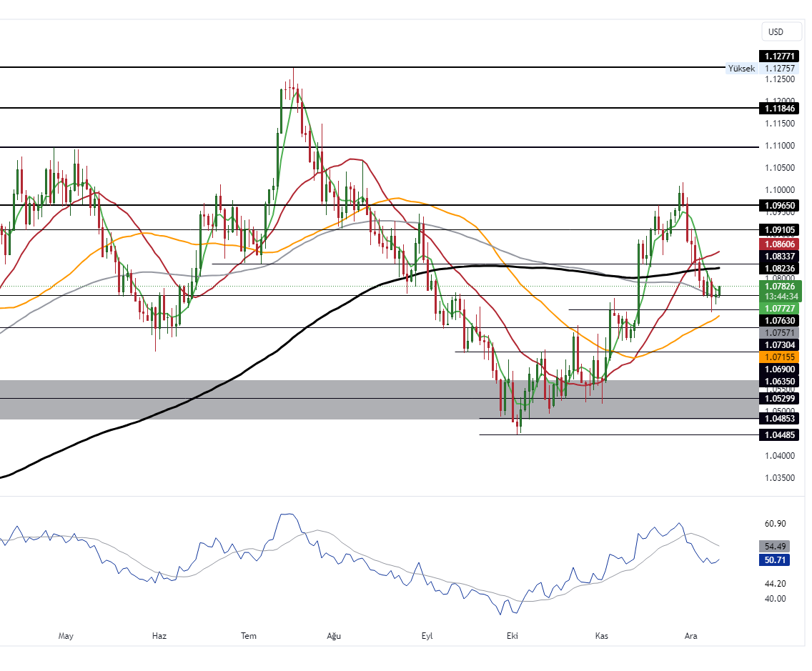Select the gray RSI average label 54.49
This screenshot has width=812, height=671.
776,546
